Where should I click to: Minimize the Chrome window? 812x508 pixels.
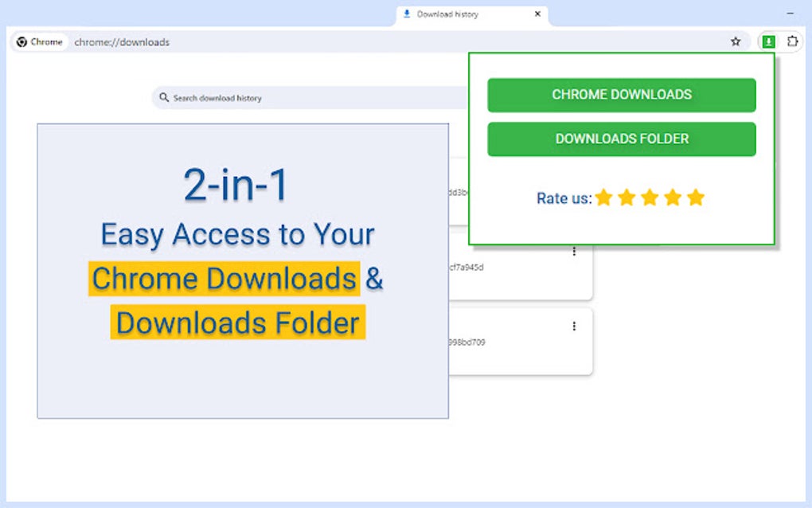click(791, 13)
